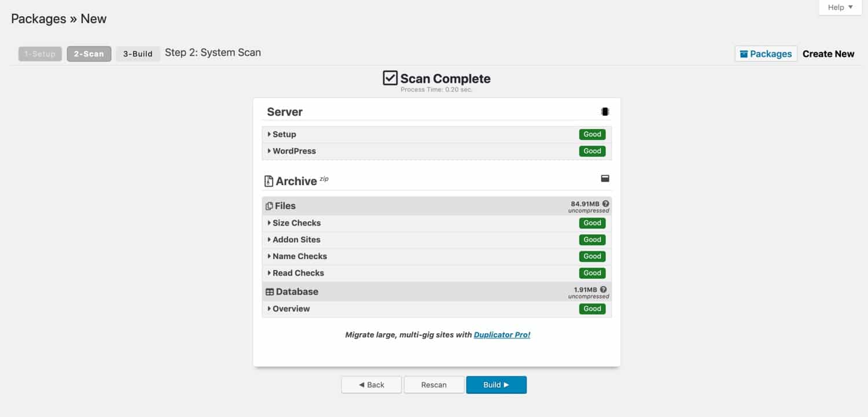Click the Build button to start packaging
The width and height of the screenshot is (868, 417).
[496, 385]
